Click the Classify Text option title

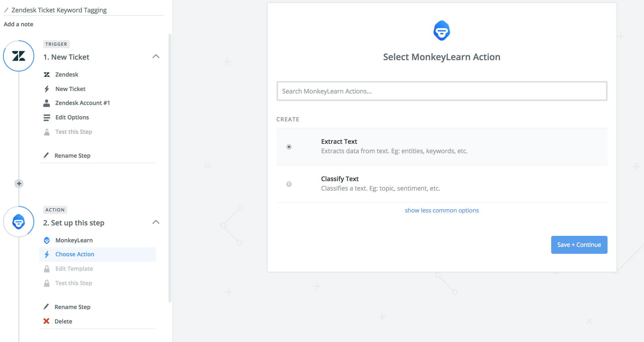coord(340,179)
